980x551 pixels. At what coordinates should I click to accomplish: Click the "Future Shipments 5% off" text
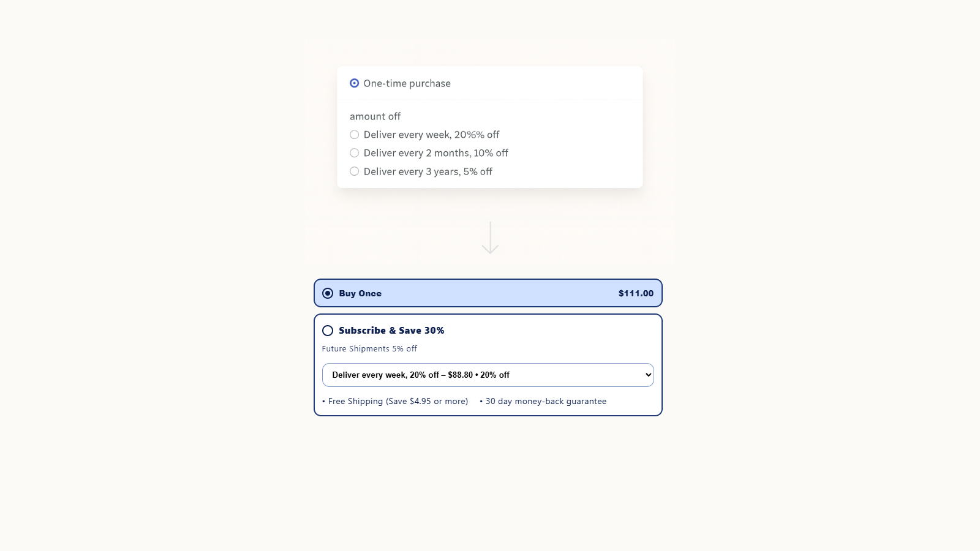(369, 349)
